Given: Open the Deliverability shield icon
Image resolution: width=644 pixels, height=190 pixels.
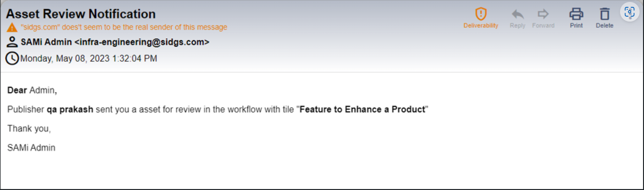Looking at the screenshot, I should click(481, 14).
